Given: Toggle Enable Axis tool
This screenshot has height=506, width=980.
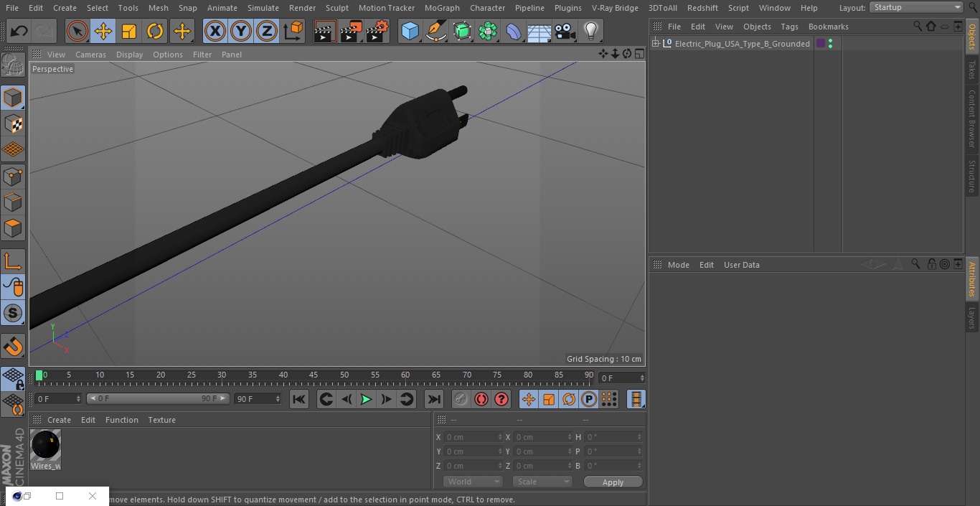Looking at the screenshot, I should [13, 262].
